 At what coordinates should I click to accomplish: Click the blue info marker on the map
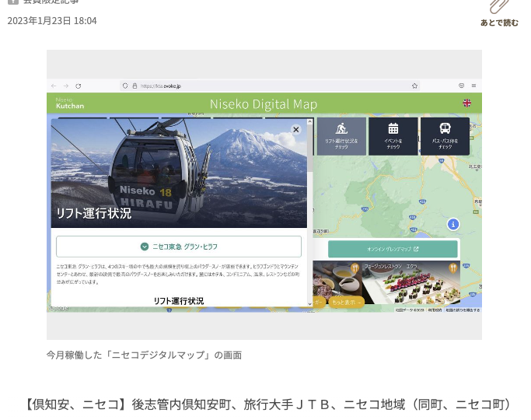[453, 224]
